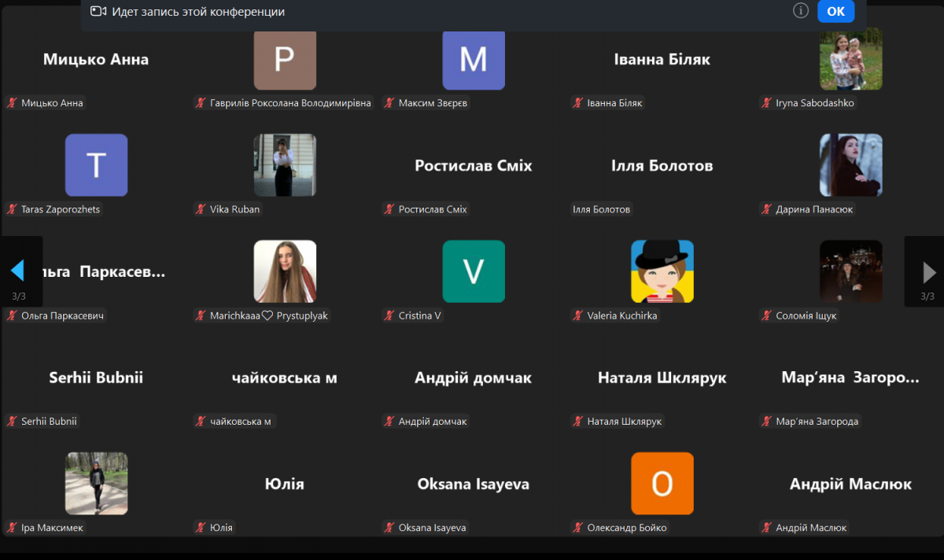Image resolution: width=944 pixels, height=560 pixels.
Task: Open Vika Ruban's profile photo tile
Action: [285, 165]
